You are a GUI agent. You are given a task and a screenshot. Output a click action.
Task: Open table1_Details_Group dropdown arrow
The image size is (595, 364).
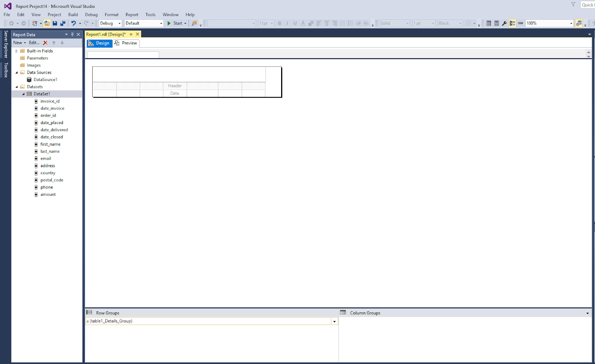pyautogui.click(x=335, y=321)
